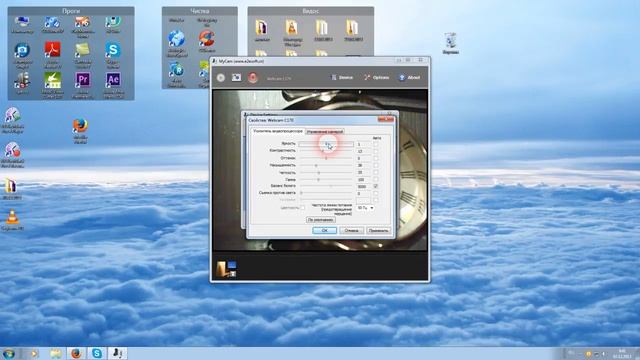Enable Auto checkbox for Съемка против света

coord(376,193)
